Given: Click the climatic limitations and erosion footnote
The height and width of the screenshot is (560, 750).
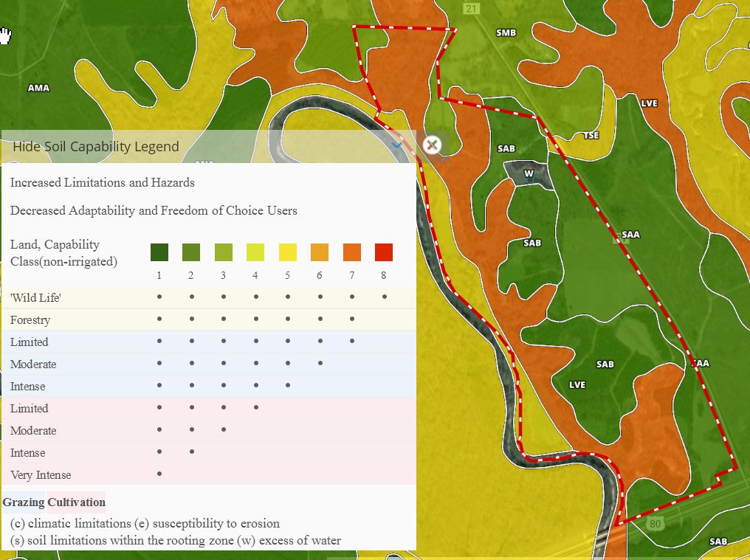Looking at the screenshot, I should pos(145,523).
